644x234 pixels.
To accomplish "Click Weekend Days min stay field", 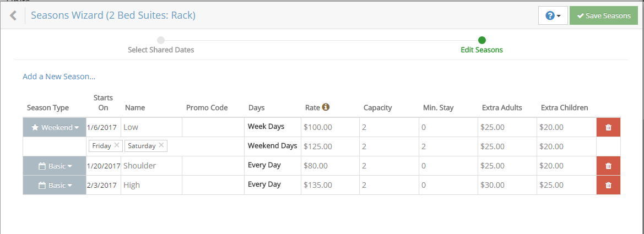I will (448, 146).
